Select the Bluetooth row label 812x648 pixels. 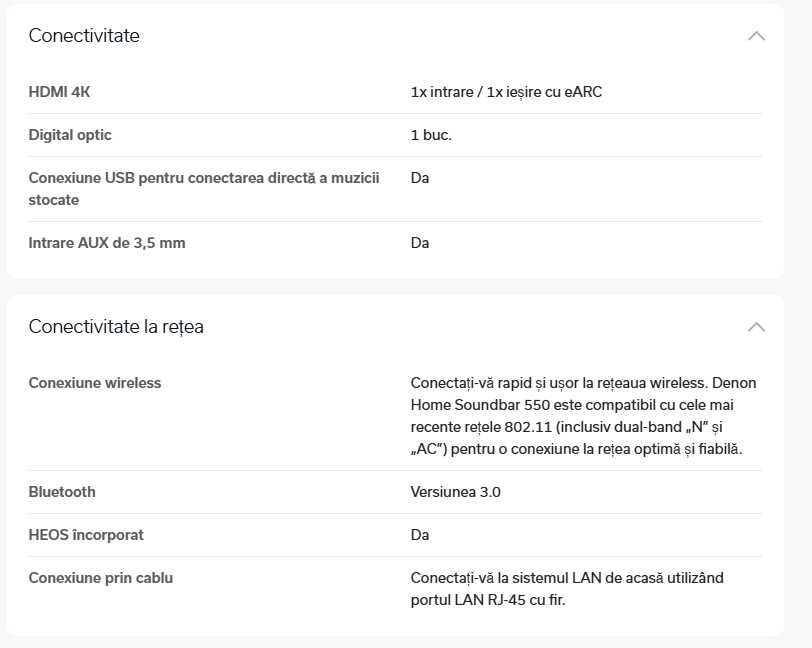click(x=62, y=492)
